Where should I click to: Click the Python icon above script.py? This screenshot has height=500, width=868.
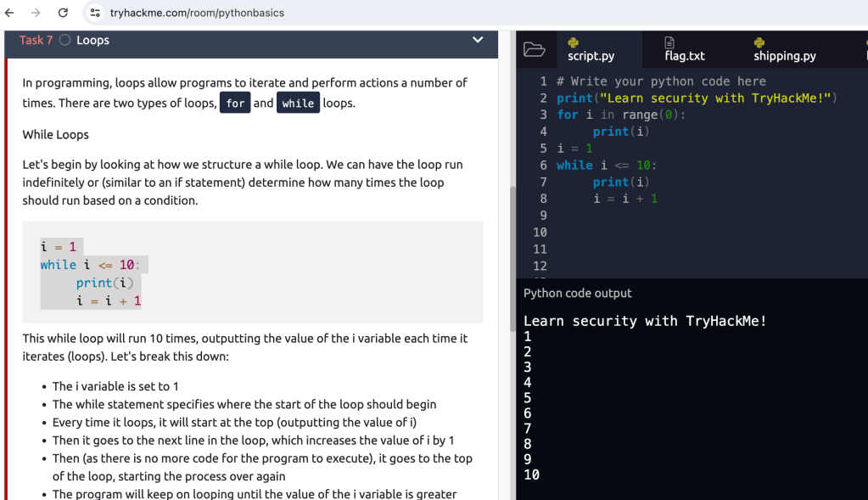tap(574, 42)
